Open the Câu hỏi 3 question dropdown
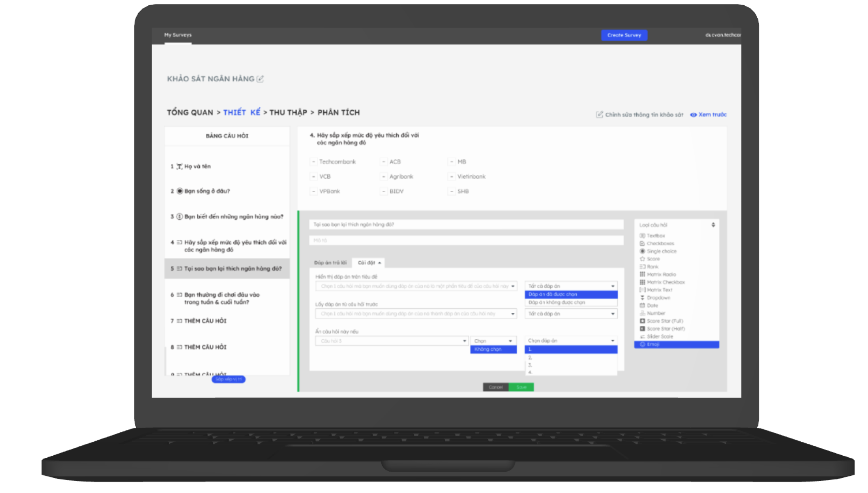868x493 pixels. coord(391,341)
